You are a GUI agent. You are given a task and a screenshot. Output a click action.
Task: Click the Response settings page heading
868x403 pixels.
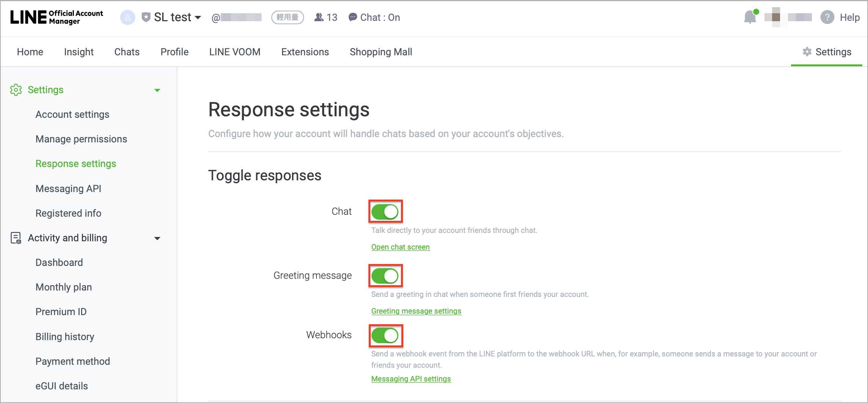[x=289, y=110]
